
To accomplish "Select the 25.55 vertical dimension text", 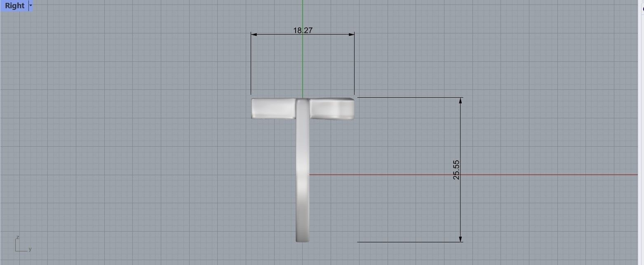I will [456, 170].
